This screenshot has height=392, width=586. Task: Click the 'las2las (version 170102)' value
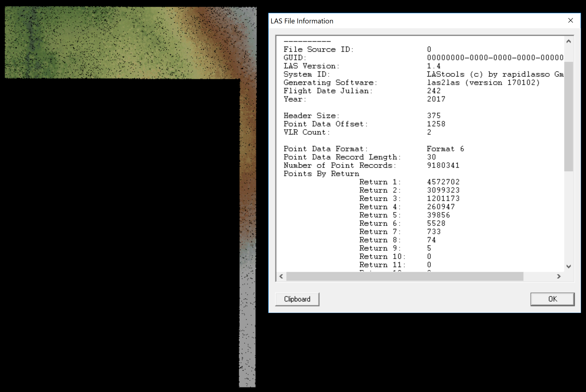(483, 83)
